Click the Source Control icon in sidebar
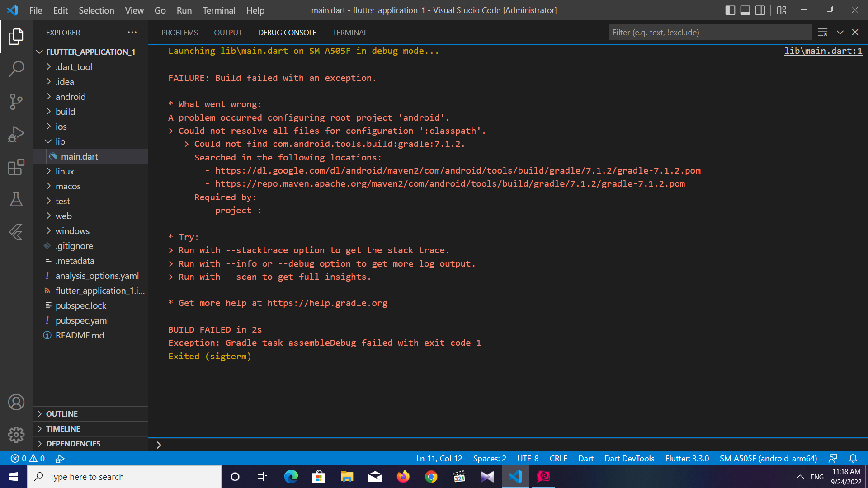 click(15, 101)
